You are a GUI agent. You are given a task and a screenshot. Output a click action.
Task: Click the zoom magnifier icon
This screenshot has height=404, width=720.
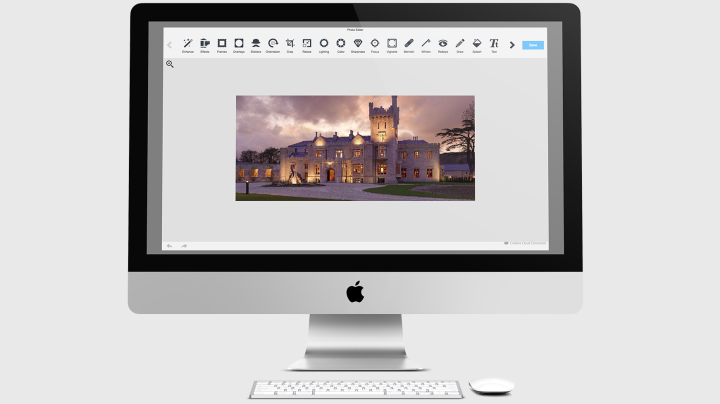click(170, 64)
